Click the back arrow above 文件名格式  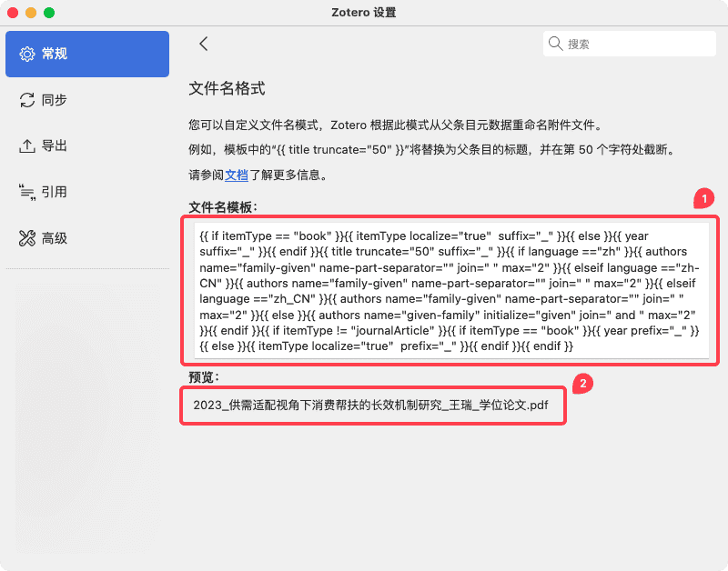coord(203,43)
